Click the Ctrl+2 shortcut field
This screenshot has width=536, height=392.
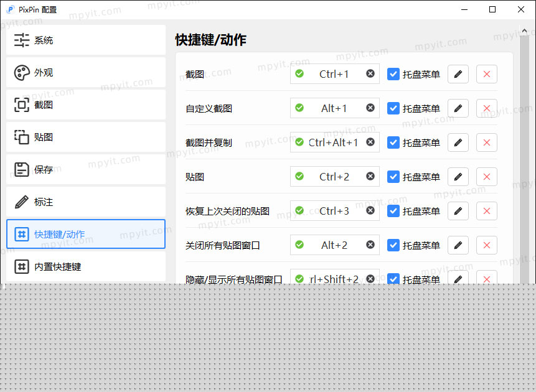point(335,176)
